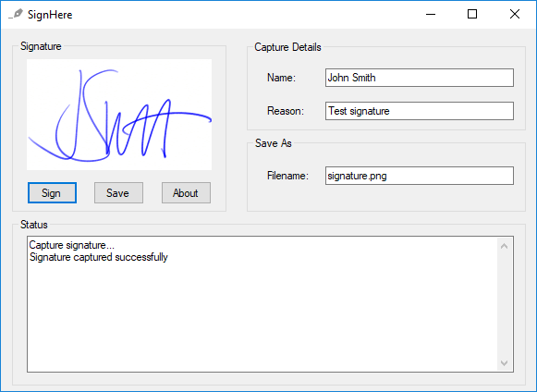Click the Capture Details group label

(x=287, y=47)
